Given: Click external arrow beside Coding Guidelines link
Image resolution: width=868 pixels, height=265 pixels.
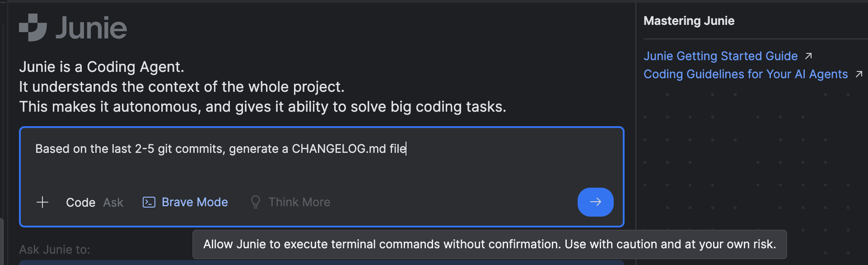Looking at the screenshot, I should (x=859, y=74).
